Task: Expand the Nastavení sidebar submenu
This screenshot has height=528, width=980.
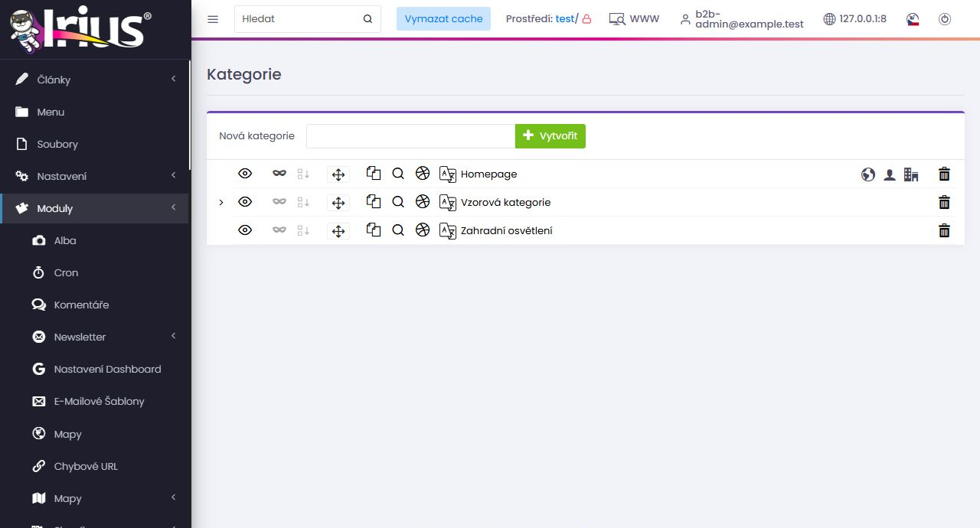Action: (174, 175)
